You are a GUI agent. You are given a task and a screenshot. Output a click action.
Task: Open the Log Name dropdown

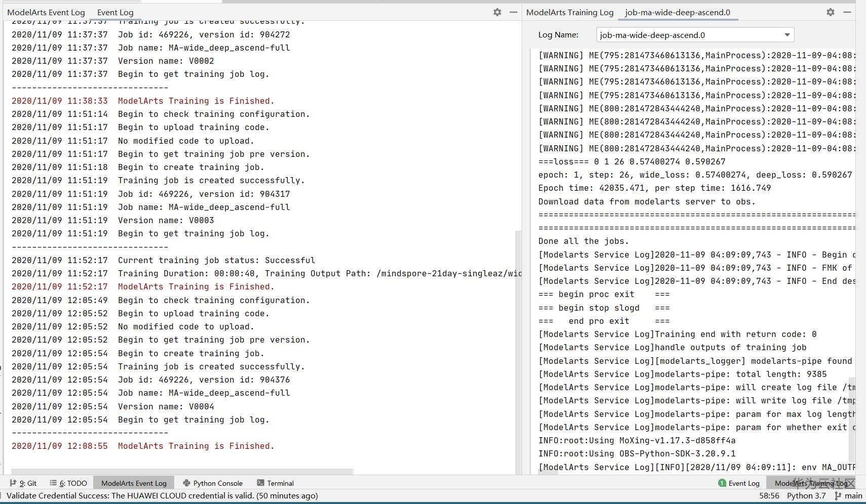695,35
